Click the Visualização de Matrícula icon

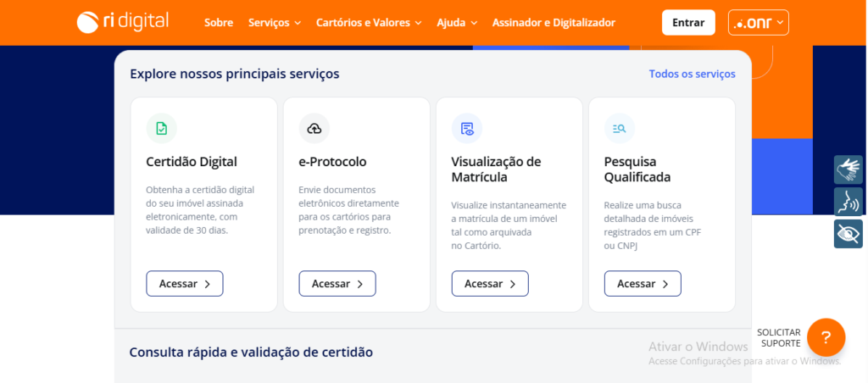coord(467,128)
